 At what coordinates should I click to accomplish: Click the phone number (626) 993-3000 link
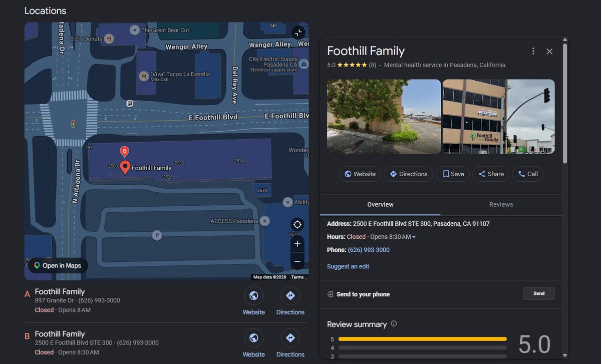pos(369,250)
